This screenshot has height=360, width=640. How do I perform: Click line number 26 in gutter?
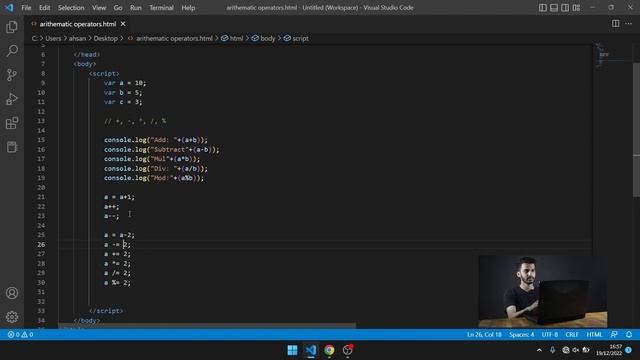(41, 244)
